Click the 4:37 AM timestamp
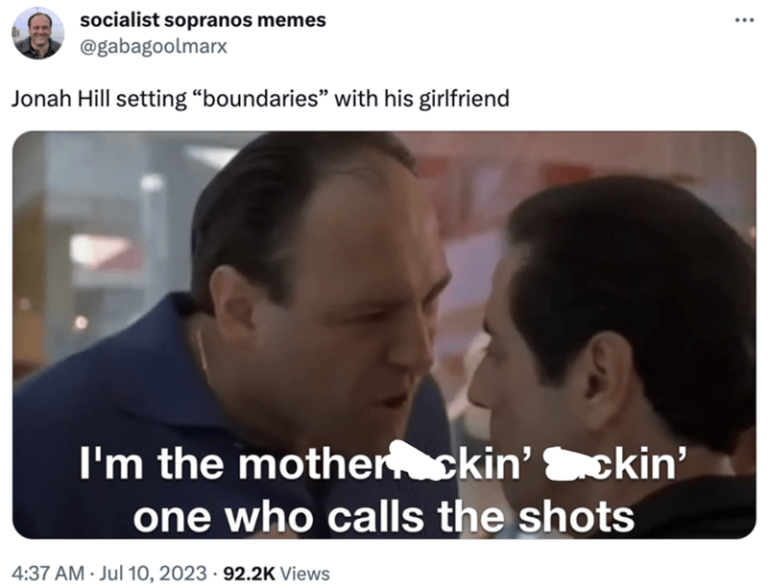The height and width of the screenshot is (588, 768). click(x=48, y=573)
